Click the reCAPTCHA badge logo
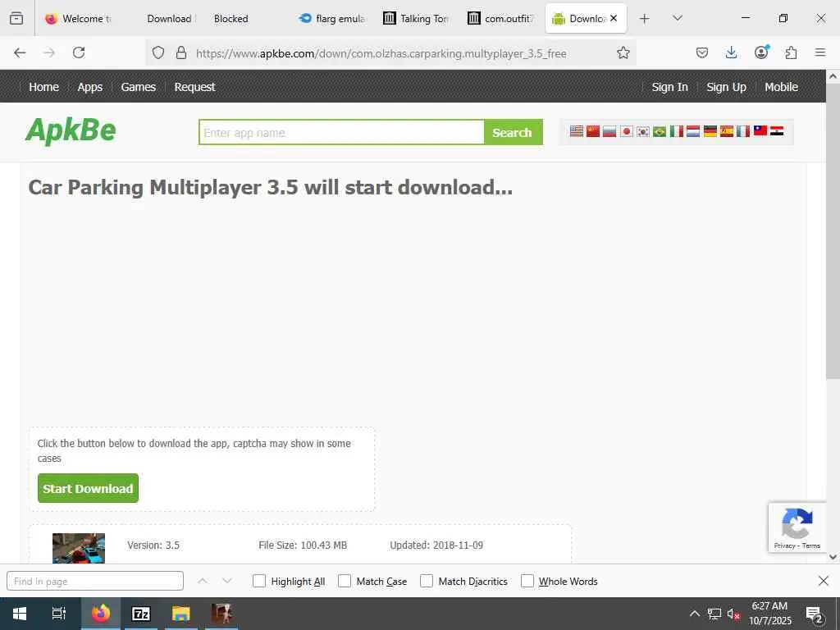 [797, 523]
